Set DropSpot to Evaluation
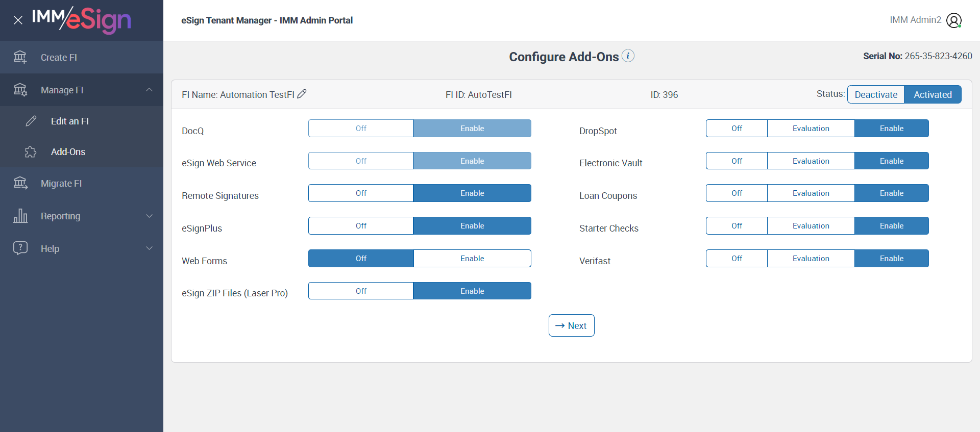The image size is (980, 432). click(x=811, y=129)
